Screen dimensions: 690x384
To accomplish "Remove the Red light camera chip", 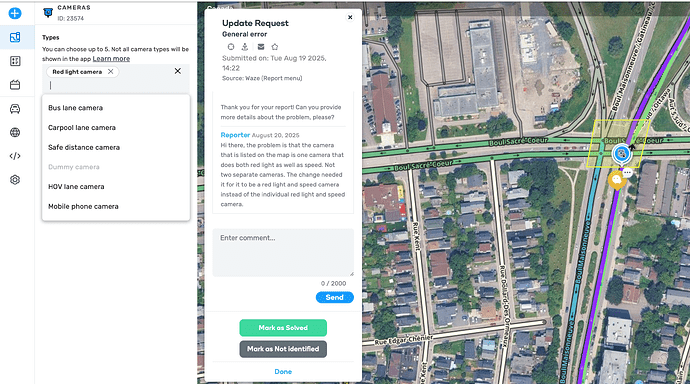I will [x=110, y=72].
